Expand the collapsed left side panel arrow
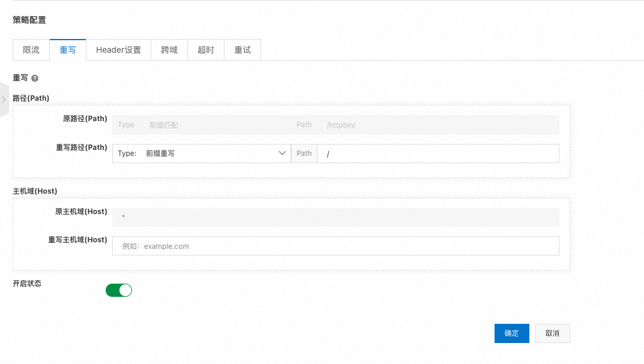This screenshot has width=644, height=364. pos(4,100)
